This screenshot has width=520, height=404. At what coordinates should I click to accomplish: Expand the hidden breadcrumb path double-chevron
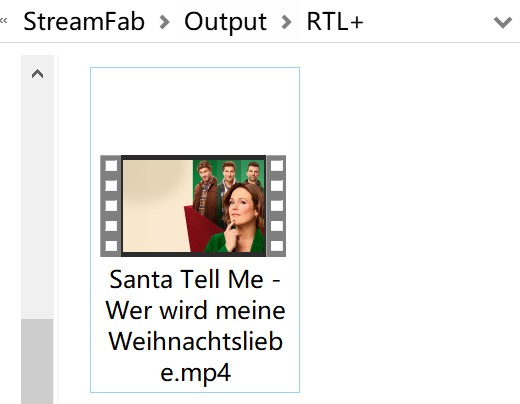pyautogui.click(x=4, y=21)
